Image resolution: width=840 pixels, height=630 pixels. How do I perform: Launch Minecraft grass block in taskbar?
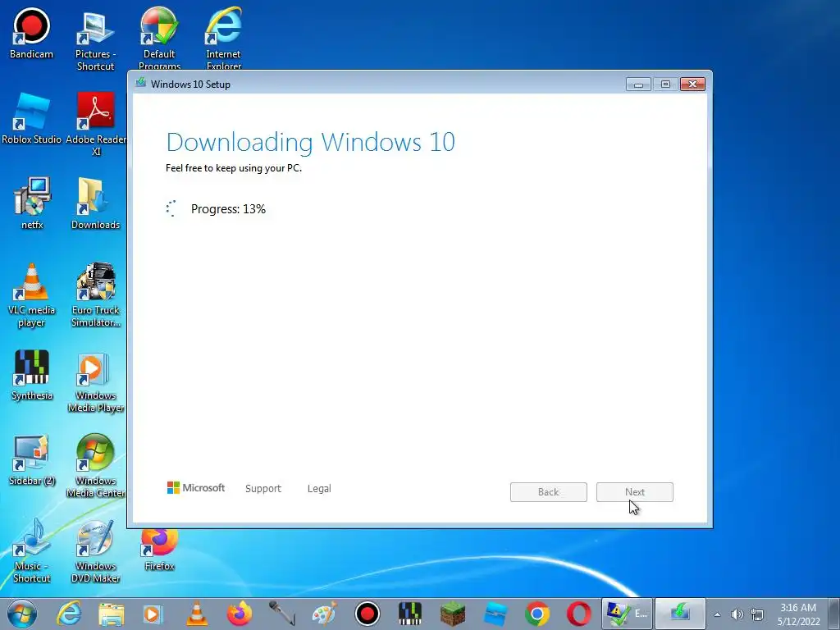tap(453, 614)
